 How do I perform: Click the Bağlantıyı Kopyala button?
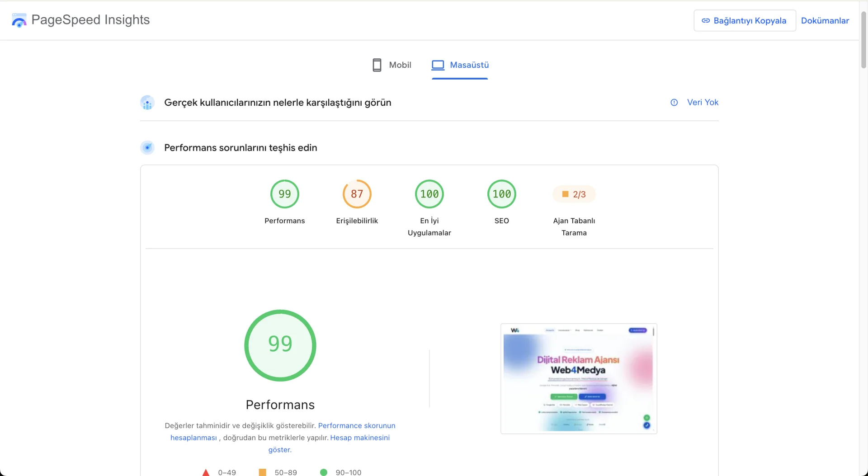click(x=745, y=21)
